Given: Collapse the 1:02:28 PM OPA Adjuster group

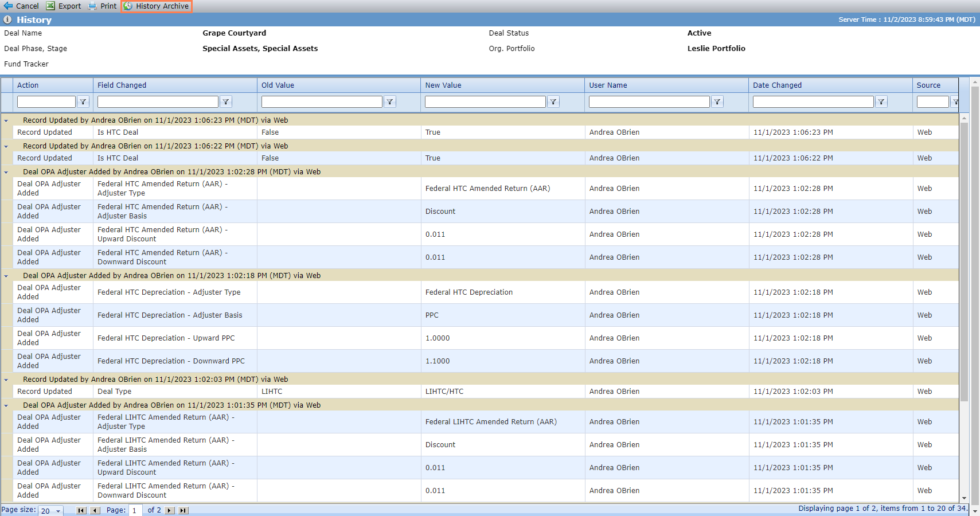Looking at the screenshot, I should (x=6, y=173).
